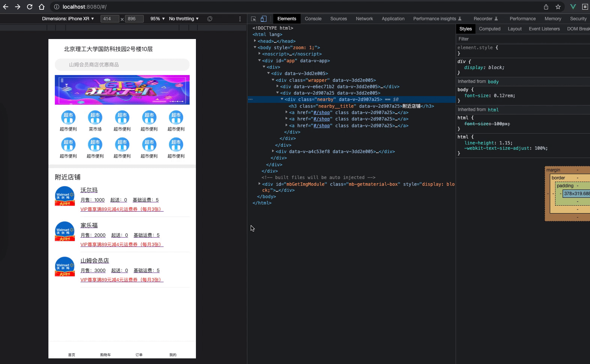Open the Memory tab
This screenshot has height=364, width=590.
point(553,19)
